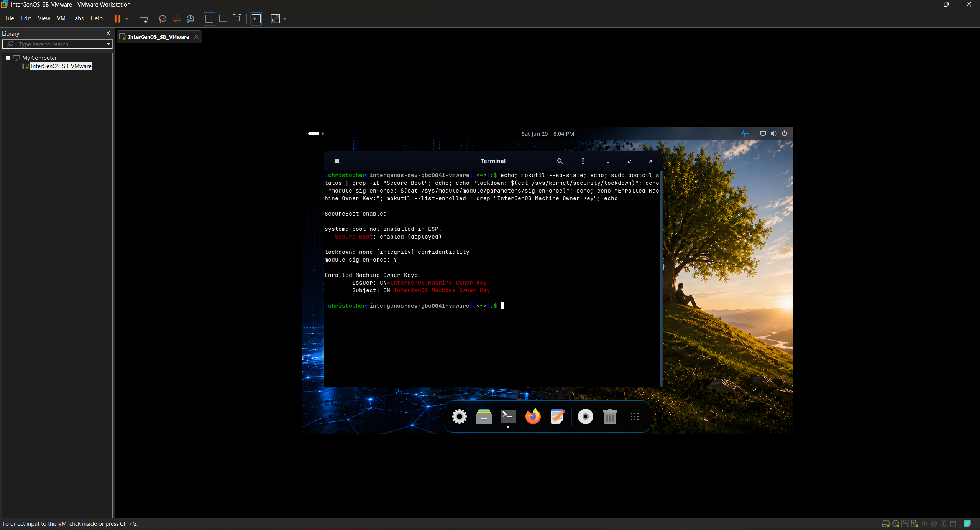The height and width of the screenshot is (530, 980).
Task: Click the network adapter status bar icon
Action: [x=915, y=523]
